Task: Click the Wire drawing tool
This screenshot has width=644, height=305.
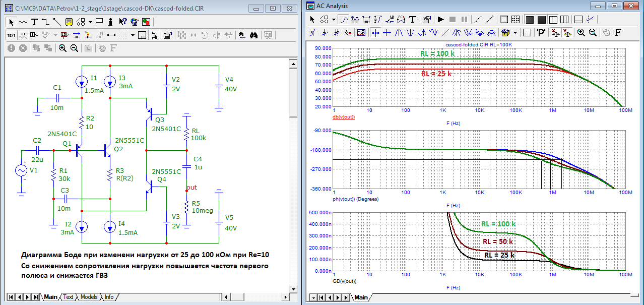Action: (x=45, y=22)
